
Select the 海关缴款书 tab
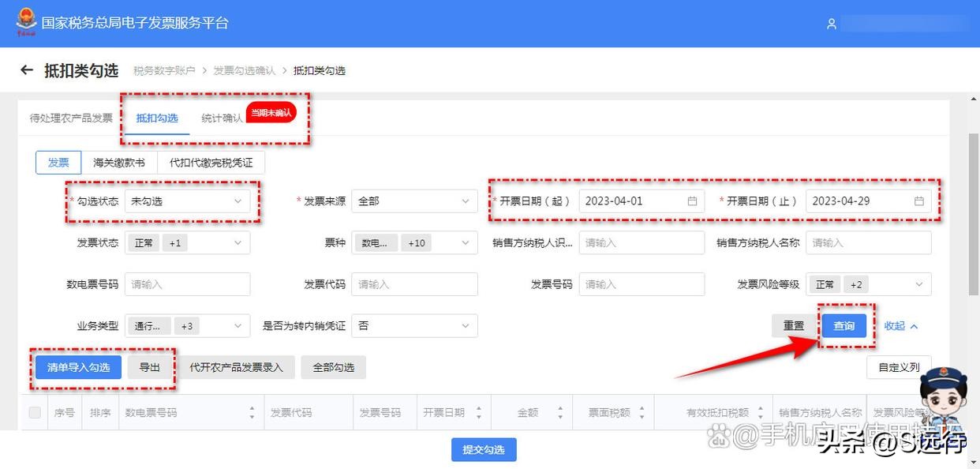click(x=118, y=163)
